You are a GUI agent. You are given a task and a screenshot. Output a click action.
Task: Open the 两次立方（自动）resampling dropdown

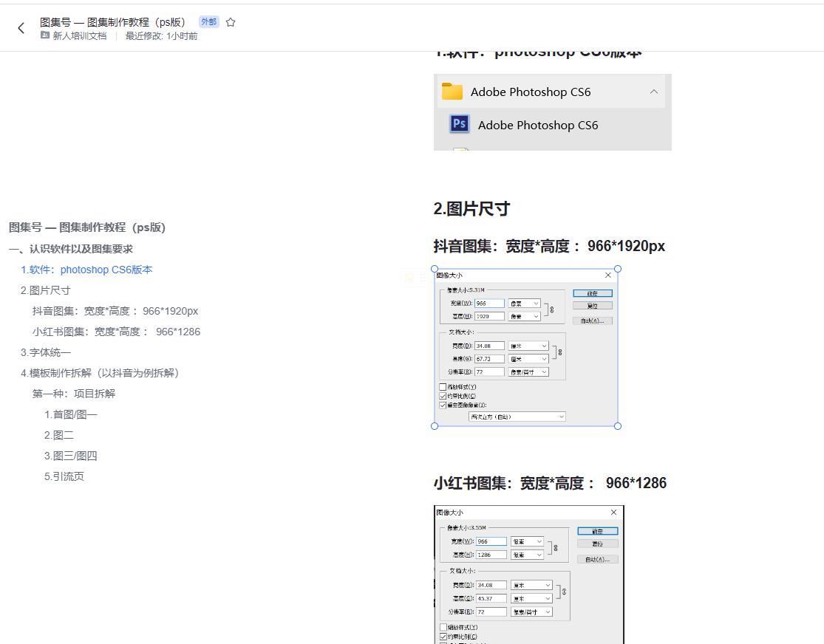pyautogui.click(x=517, y=417)
